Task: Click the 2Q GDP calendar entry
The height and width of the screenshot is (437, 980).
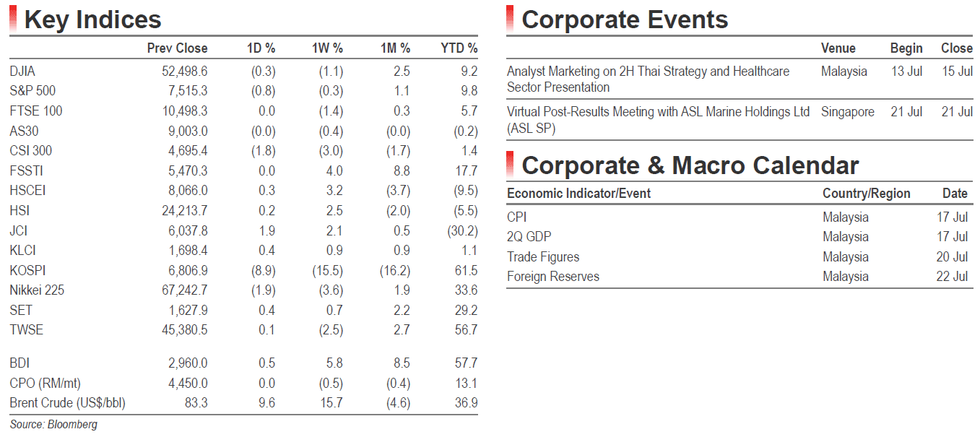Action: pyautogui.click(x=529, y=237)
